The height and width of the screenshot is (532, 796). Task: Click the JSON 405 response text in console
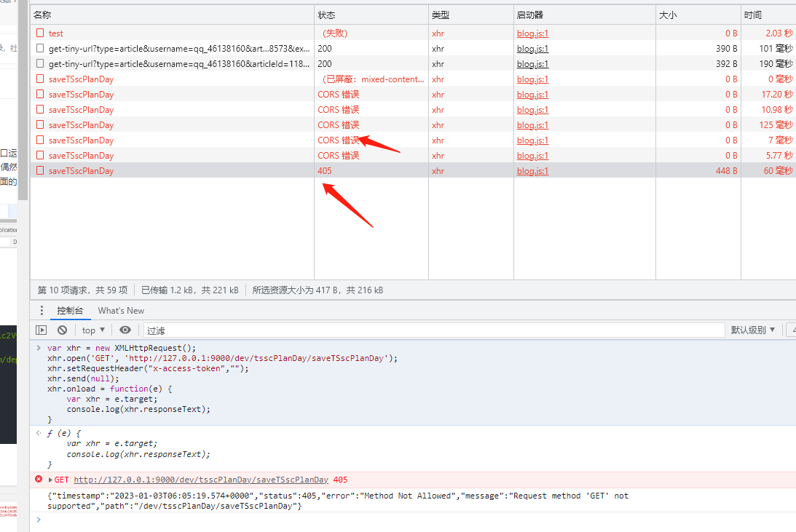pos(338,501)
